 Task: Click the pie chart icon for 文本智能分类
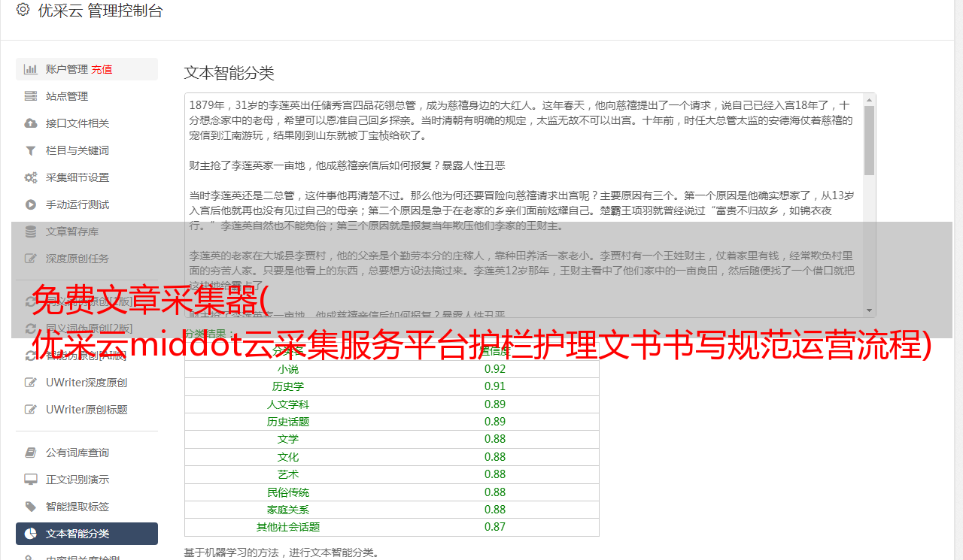click(x=31, y=534)
